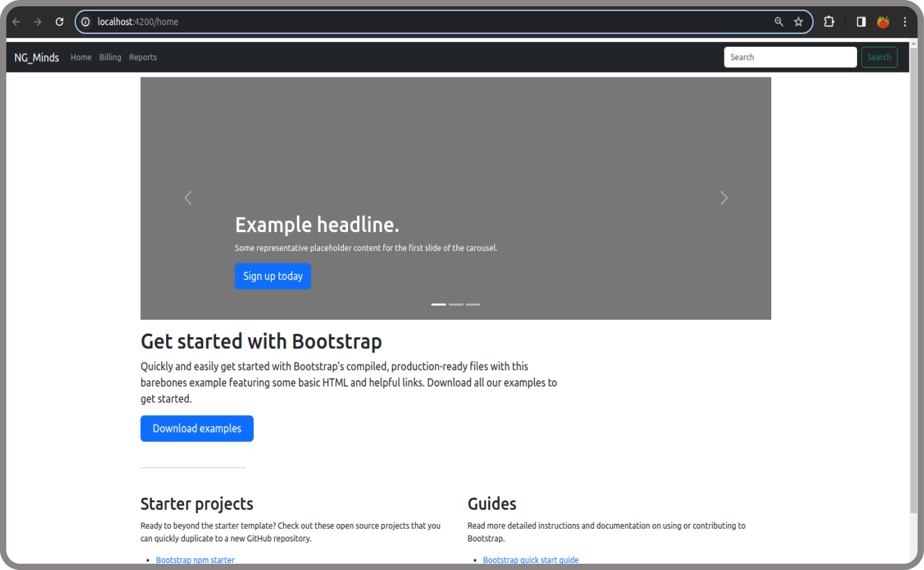View site information icon in address bar
Screen dimensions: 924x570
click(86, 22)
